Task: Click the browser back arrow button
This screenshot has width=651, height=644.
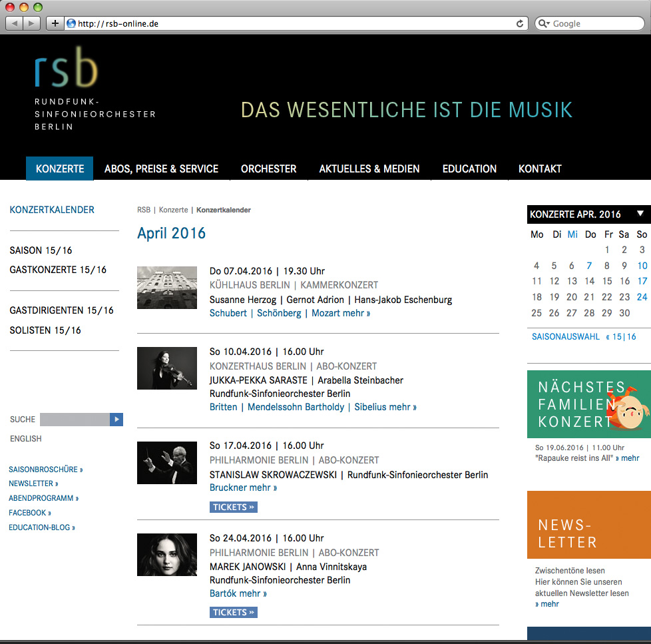Action: tap(15, 23)
